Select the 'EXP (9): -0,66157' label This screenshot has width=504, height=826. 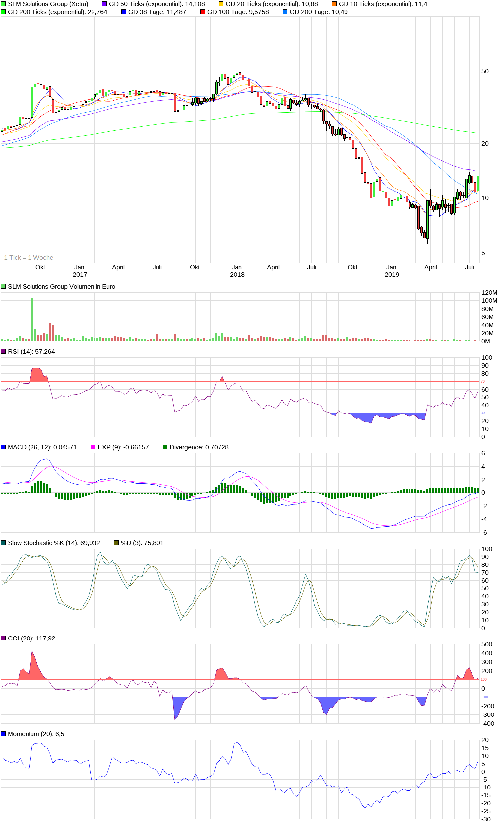123,447
